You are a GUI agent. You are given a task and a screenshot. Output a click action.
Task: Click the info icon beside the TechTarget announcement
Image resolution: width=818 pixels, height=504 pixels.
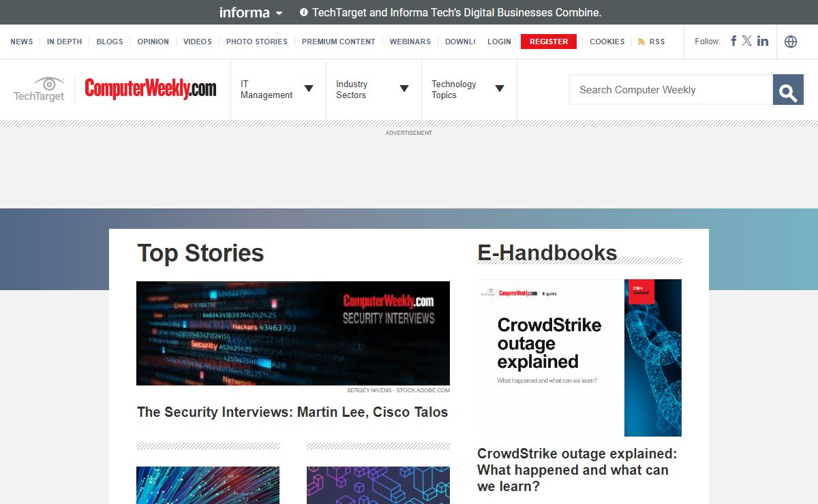click(304, 12)
